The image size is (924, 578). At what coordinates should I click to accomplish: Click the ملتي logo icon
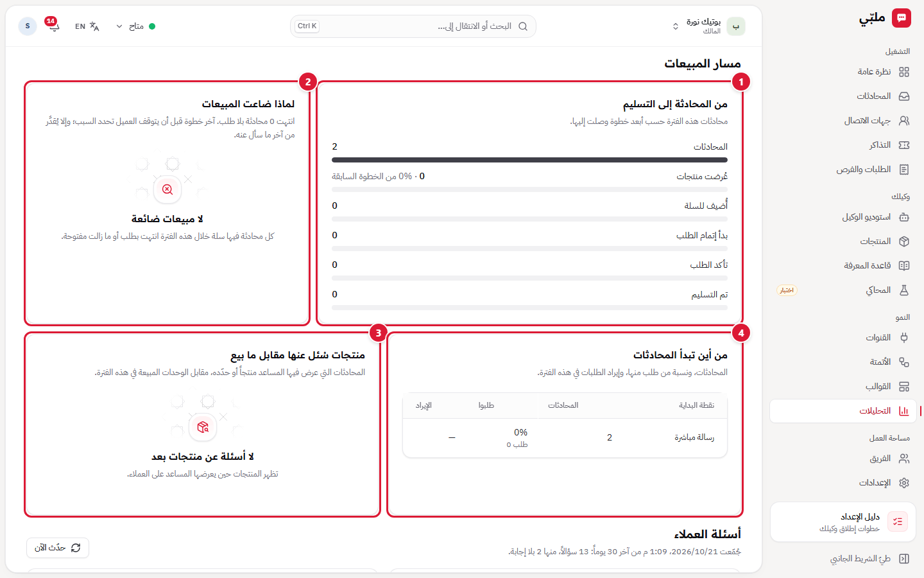coord(902,18)
